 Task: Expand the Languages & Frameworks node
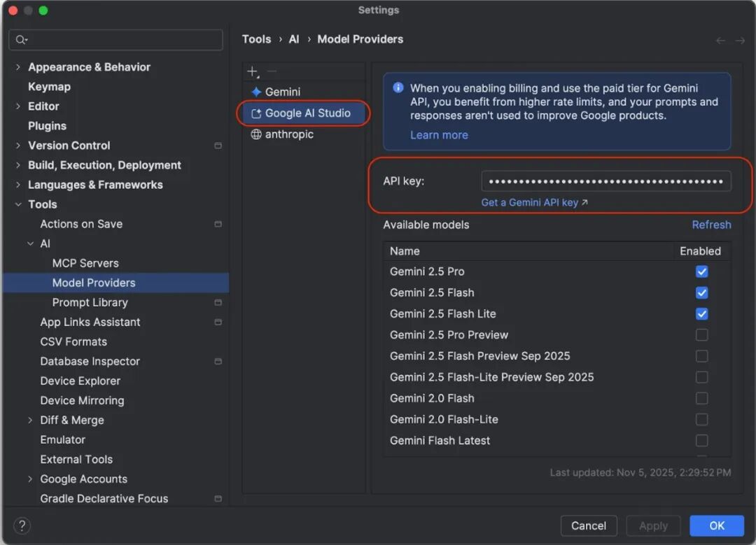[17, 185]
